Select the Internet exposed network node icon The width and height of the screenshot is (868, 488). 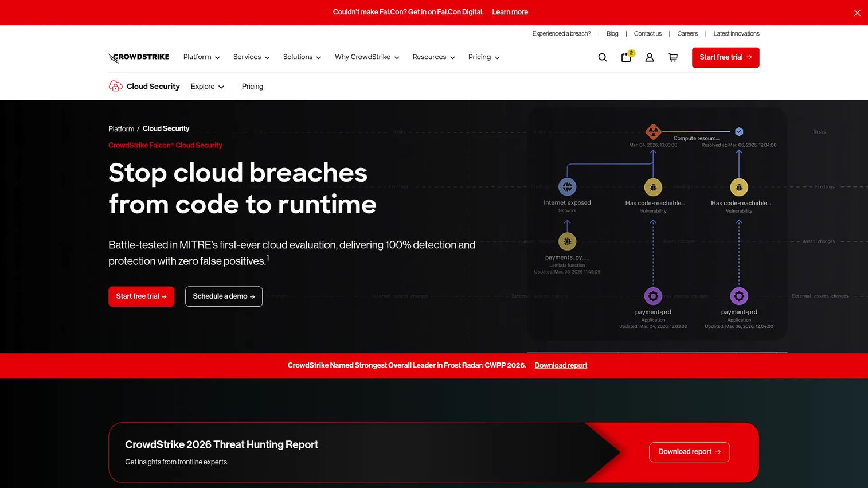click(x=567, y=187)
